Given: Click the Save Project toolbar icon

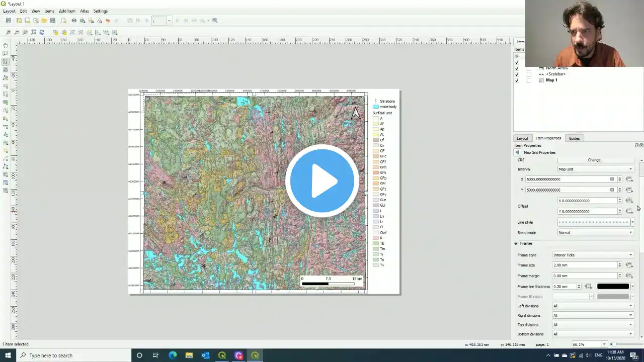Looking at the screenshot, I should (x=8, y=21).
